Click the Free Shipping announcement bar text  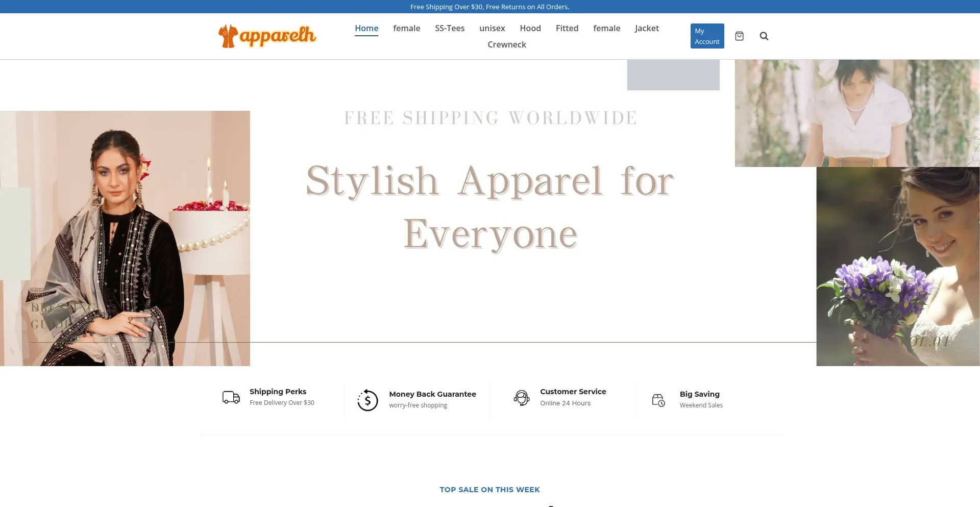(490, 7)
